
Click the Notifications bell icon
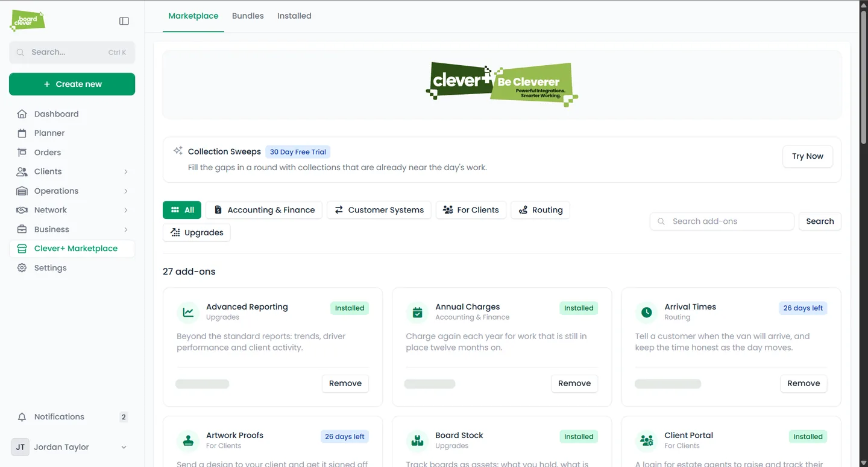tap(22, 417)
